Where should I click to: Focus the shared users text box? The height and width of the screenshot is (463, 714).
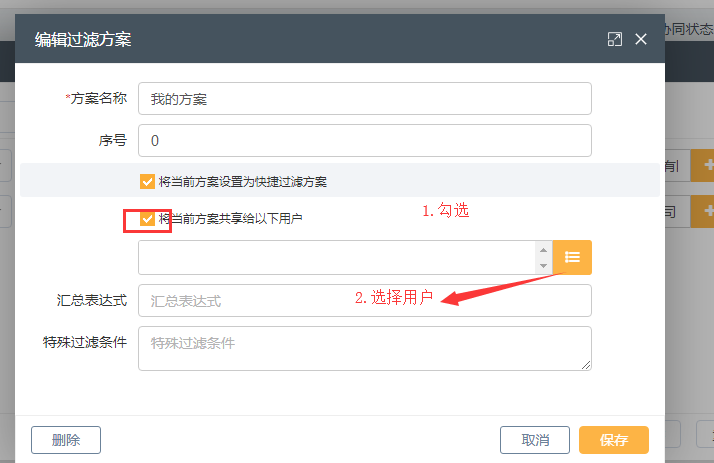click(x=337, y=258)
